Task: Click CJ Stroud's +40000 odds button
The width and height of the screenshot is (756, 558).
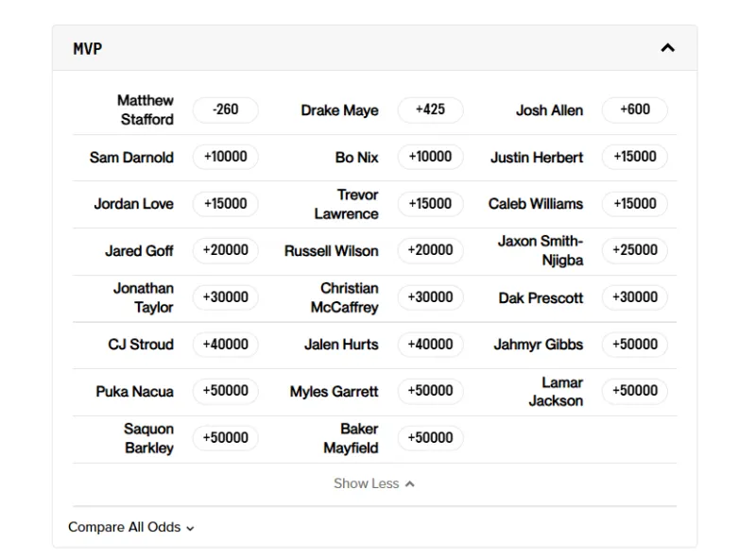Action: 225,345
